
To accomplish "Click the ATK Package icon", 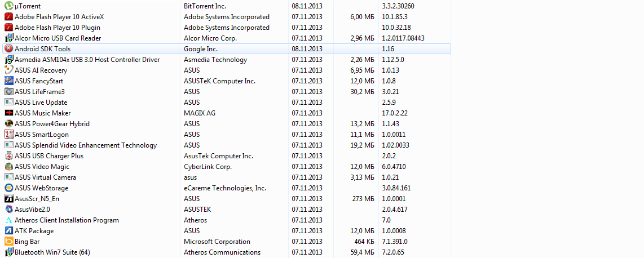I will tap(8, 230).
